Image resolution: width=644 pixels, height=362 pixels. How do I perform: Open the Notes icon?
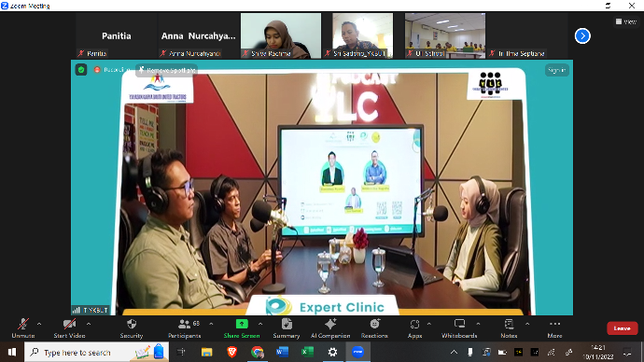point(509,324)
